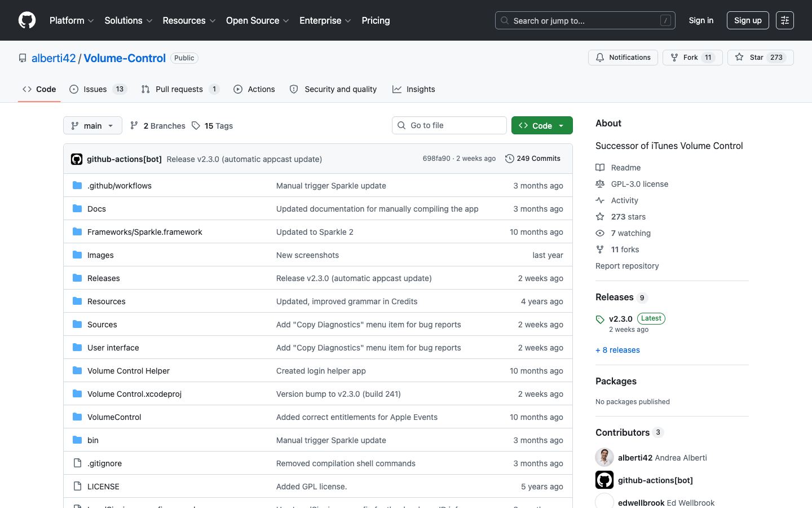The image size is (812, 508).
Task: Open the Created login helper app commit
Action: coord(321,371)
